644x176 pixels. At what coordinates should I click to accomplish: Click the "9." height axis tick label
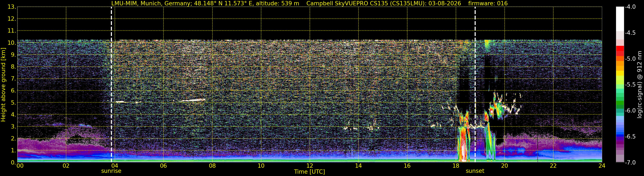click(13, 55)
